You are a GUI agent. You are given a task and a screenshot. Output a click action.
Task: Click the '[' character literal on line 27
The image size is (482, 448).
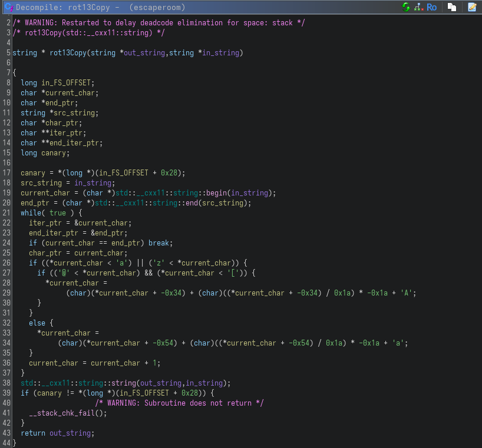coord(233,273)
